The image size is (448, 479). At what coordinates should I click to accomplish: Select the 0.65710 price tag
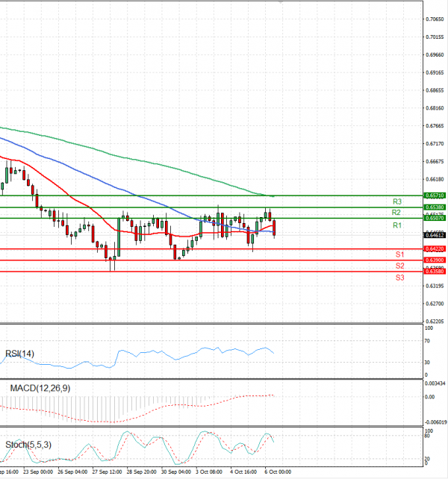[x=435, y=195]
